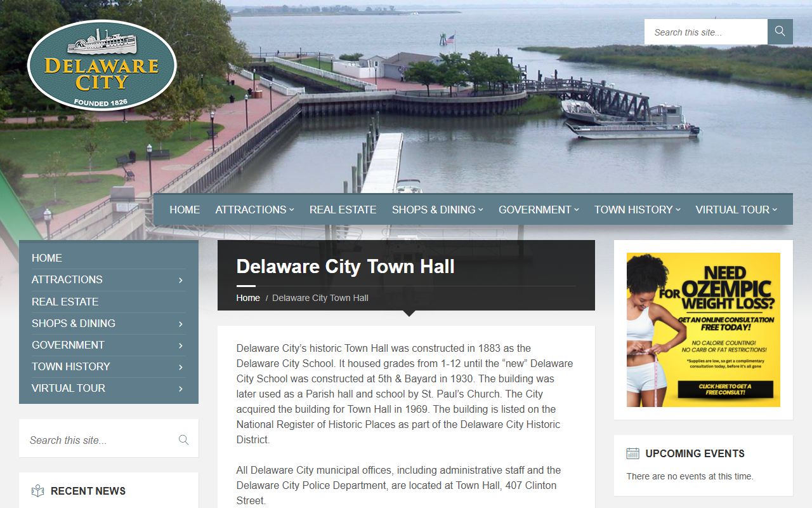Image resolution: width=812 pixels, height=508 pixels.
Task: Open TOWN HISTORY in the top navigation
Action: point(633,210)
